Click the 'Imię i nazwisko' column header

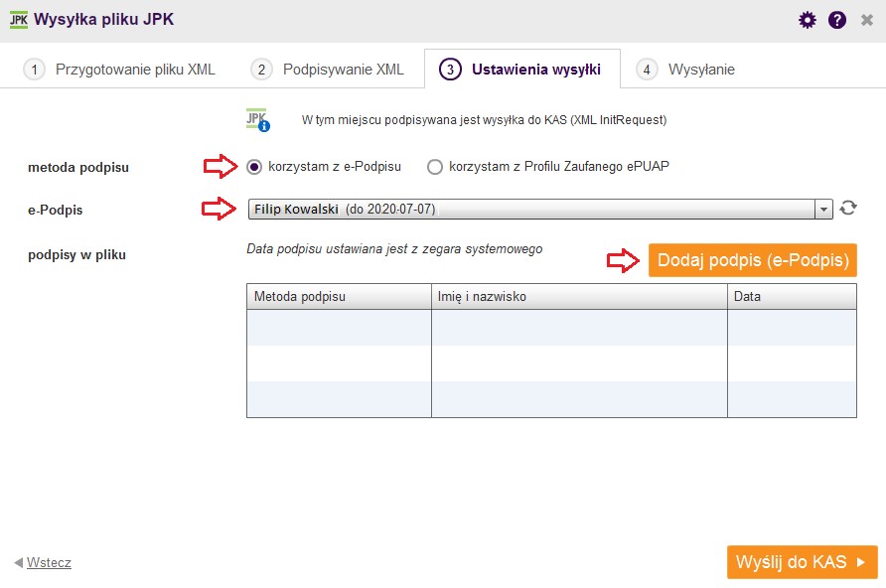click(x=579, y=297)
